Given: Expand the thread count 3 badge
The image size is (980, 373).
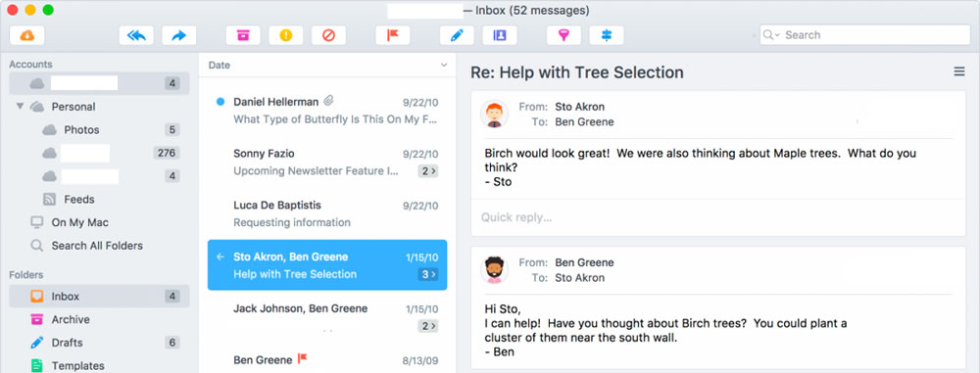Looking at the screenshot, I should pos(428,274).
